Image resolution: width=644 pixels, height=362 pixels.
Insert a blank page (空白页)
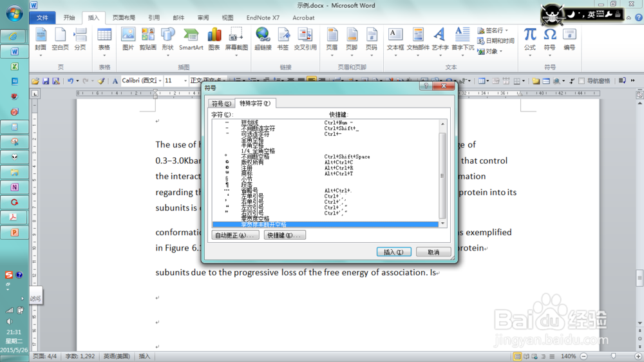point(60,40)
